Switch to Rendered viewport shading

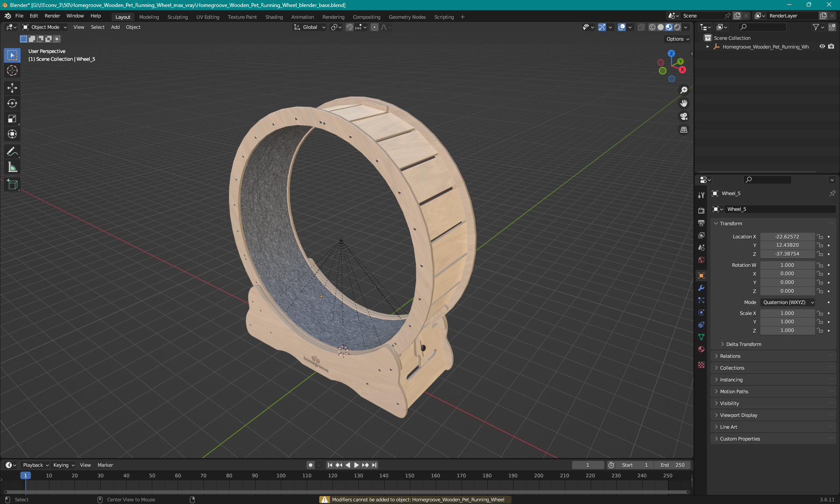(677, 27)
